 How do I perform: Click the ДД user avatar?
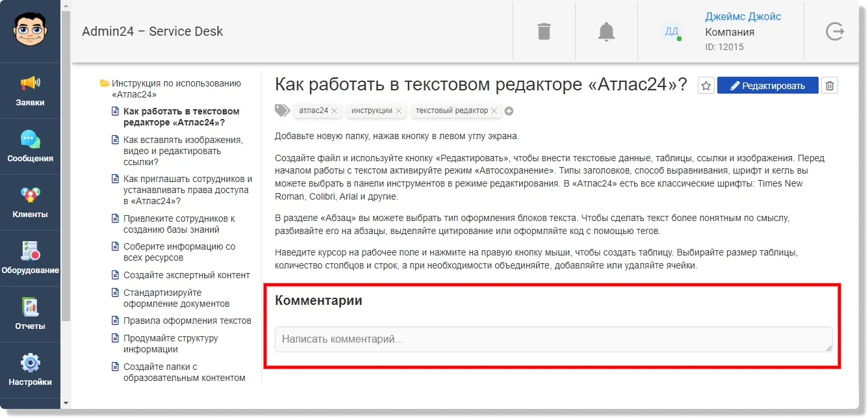[x=672, y=31]
